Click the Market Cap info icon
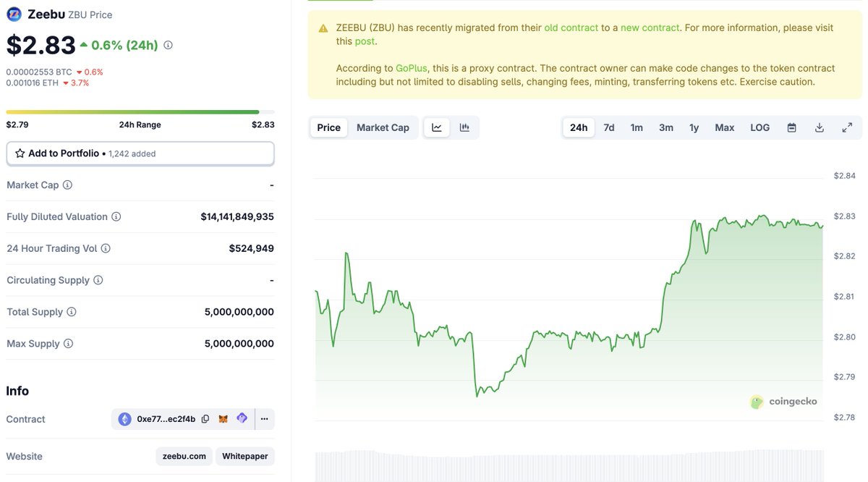This screenshot has height=482, width=868. [67, 185]
